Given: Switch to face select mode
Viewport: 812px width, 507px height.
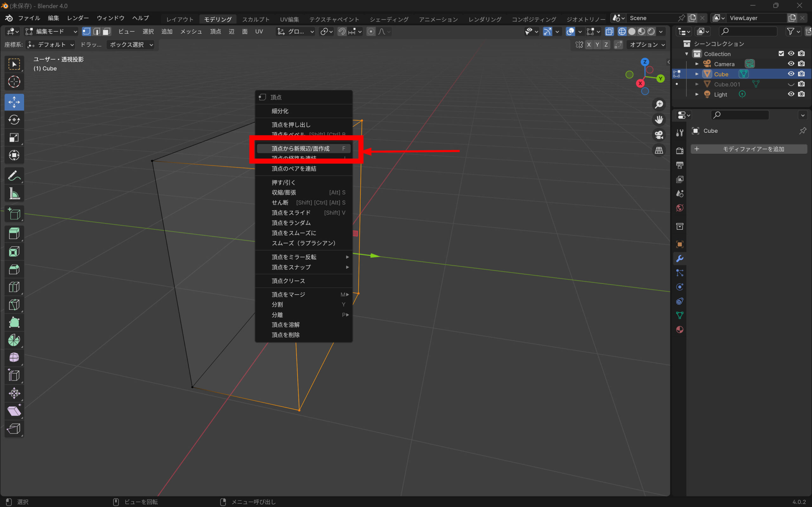Looking at the screenshot, I should pyautogui.click(x=107, y=31).
